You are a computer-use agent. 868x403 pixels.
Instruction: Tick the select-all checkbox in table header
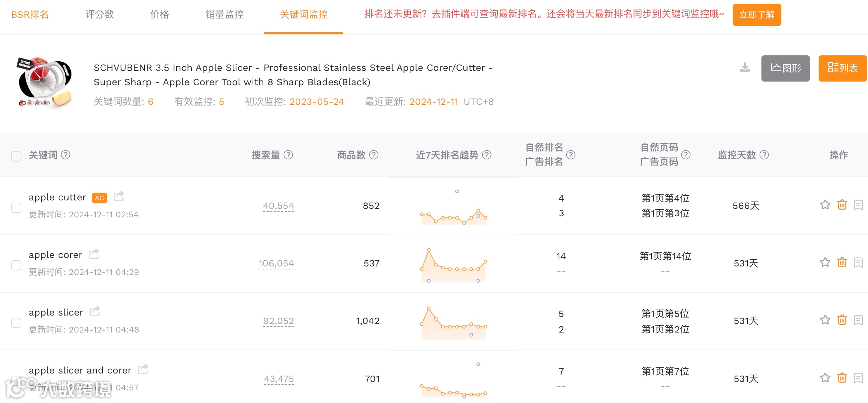tap(16, 156)
